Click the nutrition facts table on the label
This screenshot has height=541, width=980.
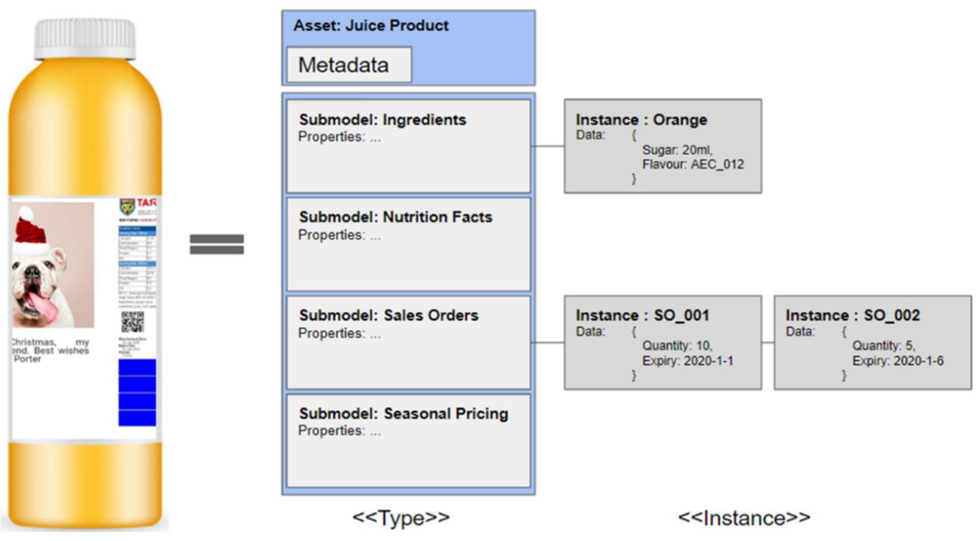(137, 266)
